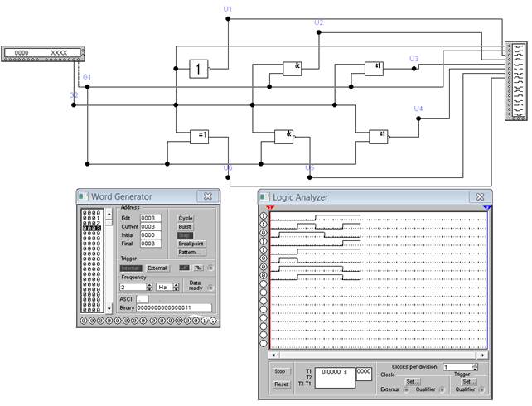Increase the Frequency value with stepper
Image resolution: width=532 pixels, height=406 pixels.
click(x=150, y=284)
